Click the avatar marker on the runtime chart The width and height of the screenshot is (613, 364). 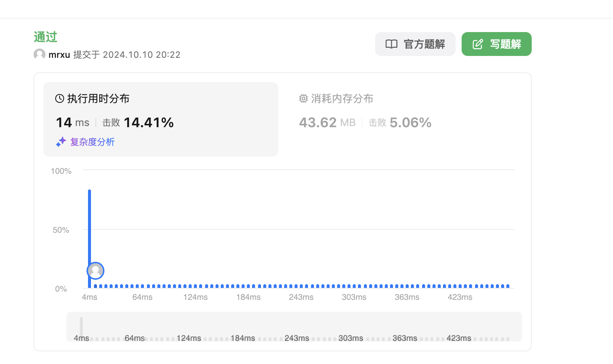tap(95, 271)
